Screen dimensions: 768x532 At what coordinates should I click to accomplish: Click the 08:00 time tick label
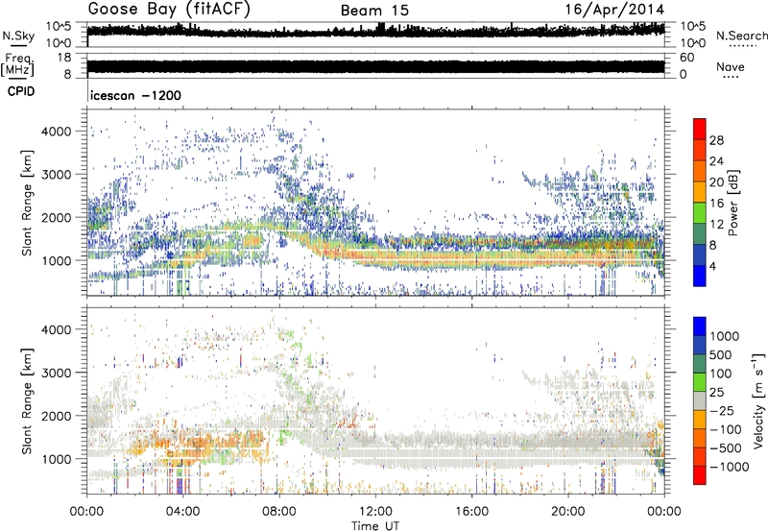(x=279, y=512)
